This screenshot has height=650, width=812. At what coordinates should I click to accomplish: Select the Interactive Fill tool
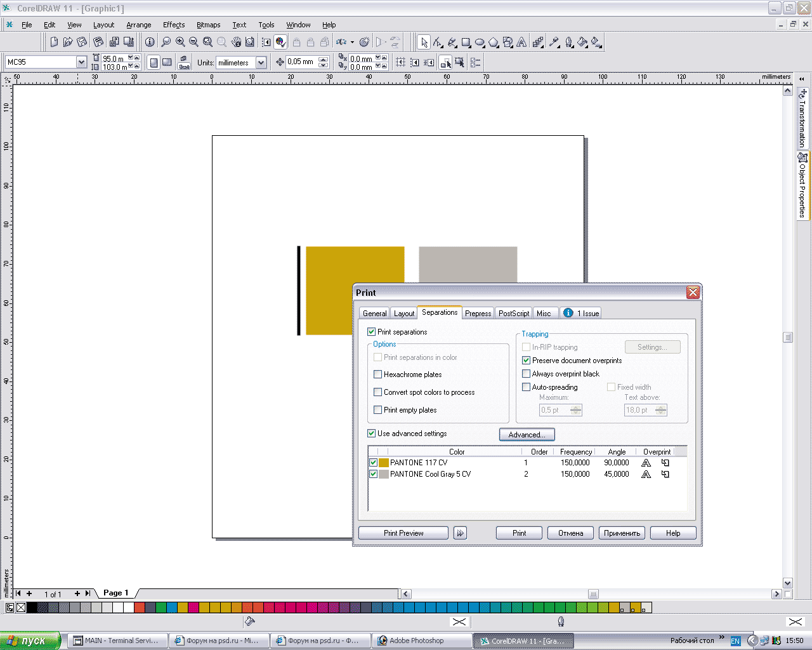point(596,43)
